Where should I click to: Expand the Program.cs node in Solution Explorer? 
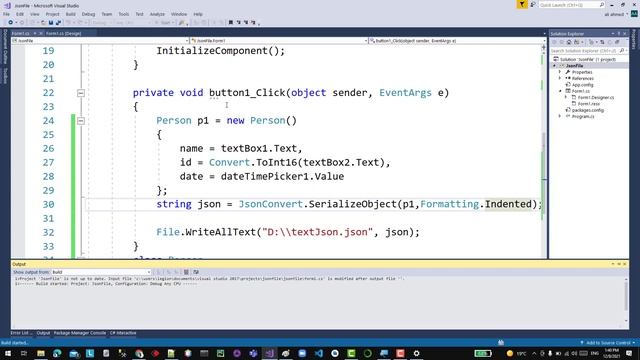(560, 116)
